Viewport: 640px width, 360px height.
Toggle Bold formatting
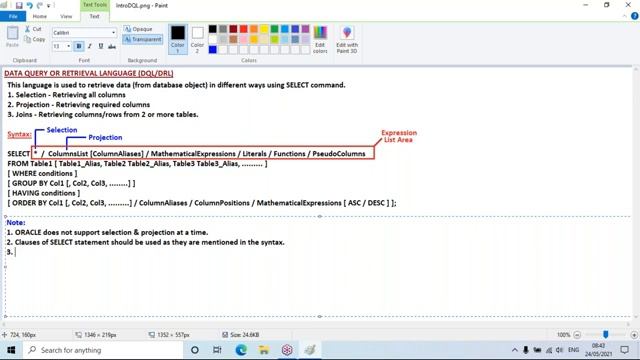click(x=79, y=46)
